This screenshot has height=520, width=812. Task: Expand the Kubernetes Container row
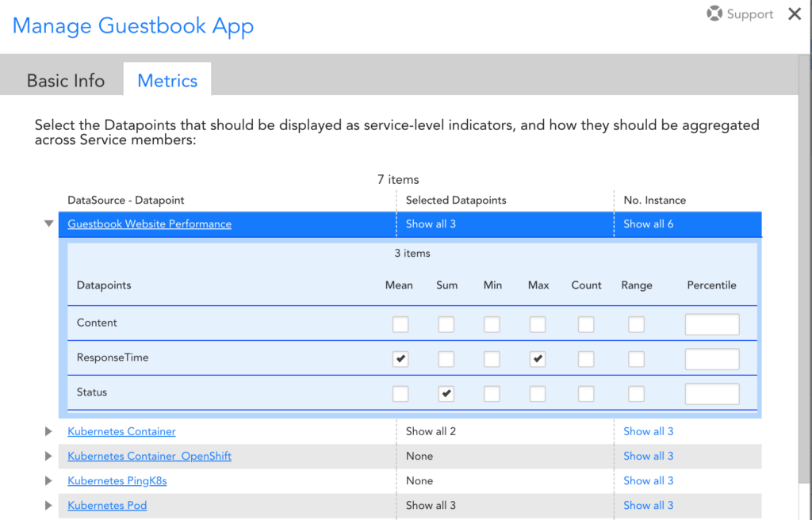(x=48, y=431)
